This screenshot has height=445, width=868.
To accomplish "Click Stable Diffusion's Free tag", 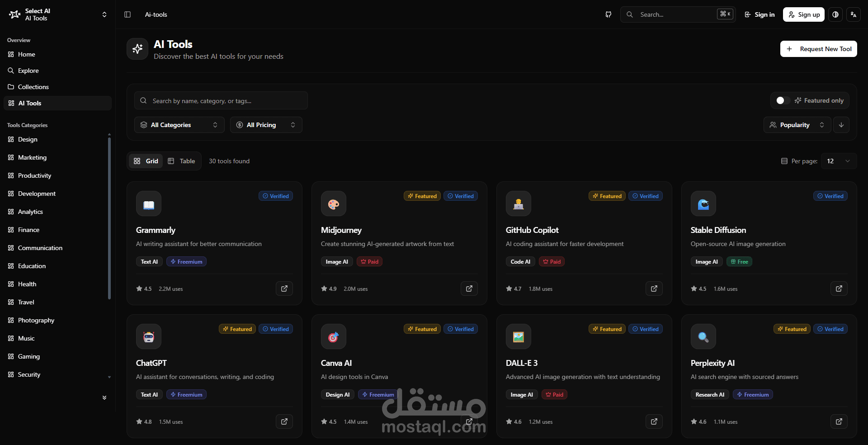I will (739, 261).
